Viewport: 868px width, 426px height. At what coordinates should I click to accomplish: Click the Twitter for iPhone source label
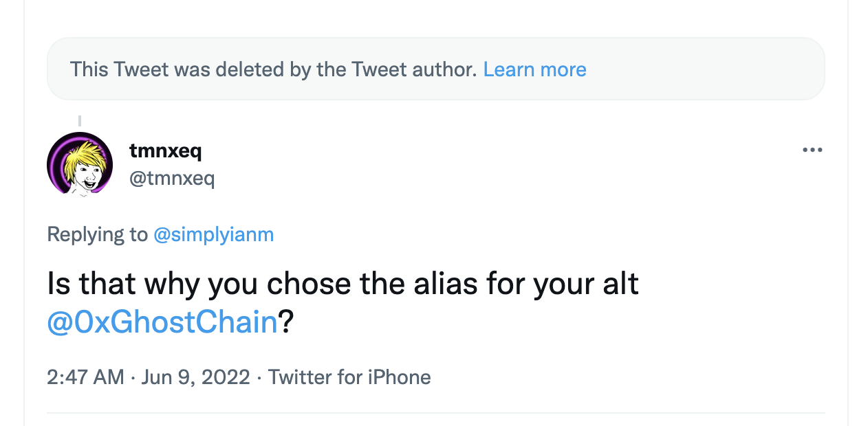(349, 377)
